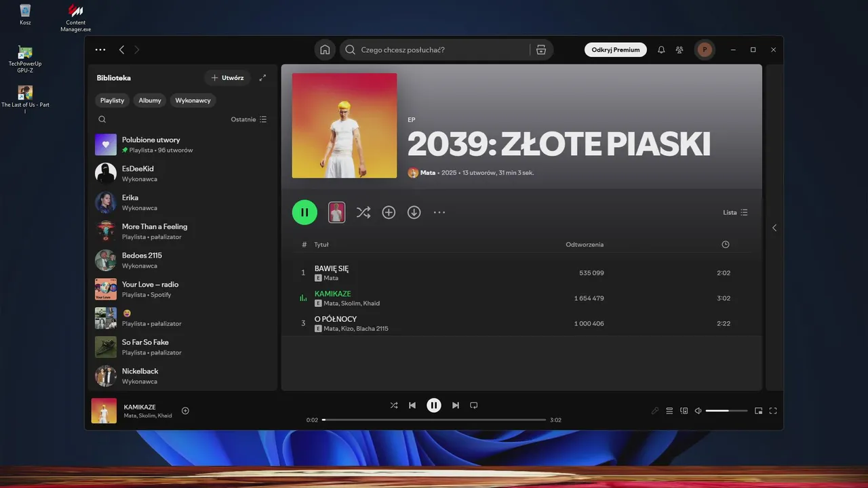Open the Ostatnie sort dropdown
868x488 pixels.
click(x=248, y=119)
